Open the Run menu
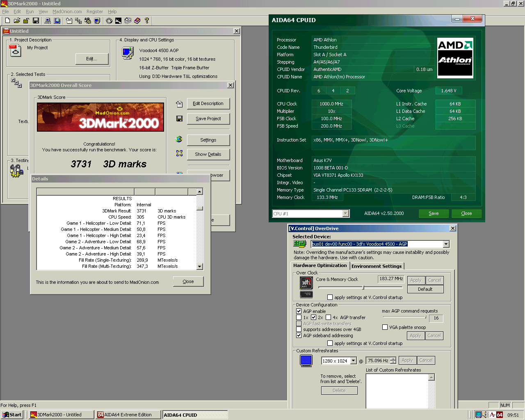Viewport: 525px width, 420px height. click(30, 11)
